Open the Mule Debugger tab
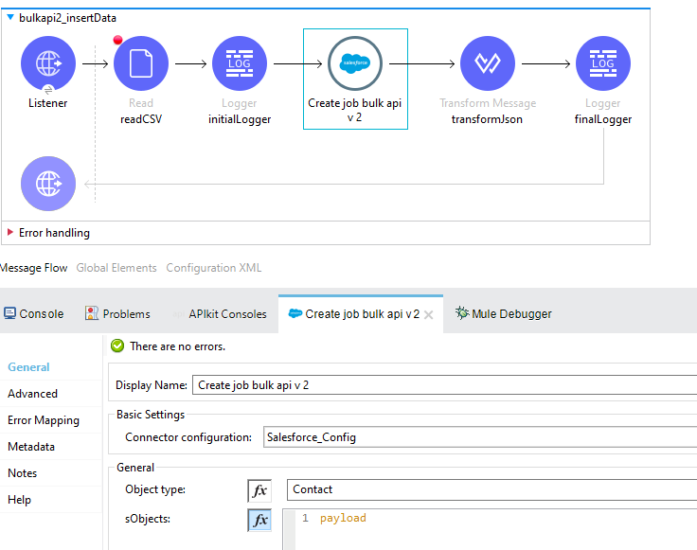The height and width of the screenshot is (550, 697). pos(503,314)
